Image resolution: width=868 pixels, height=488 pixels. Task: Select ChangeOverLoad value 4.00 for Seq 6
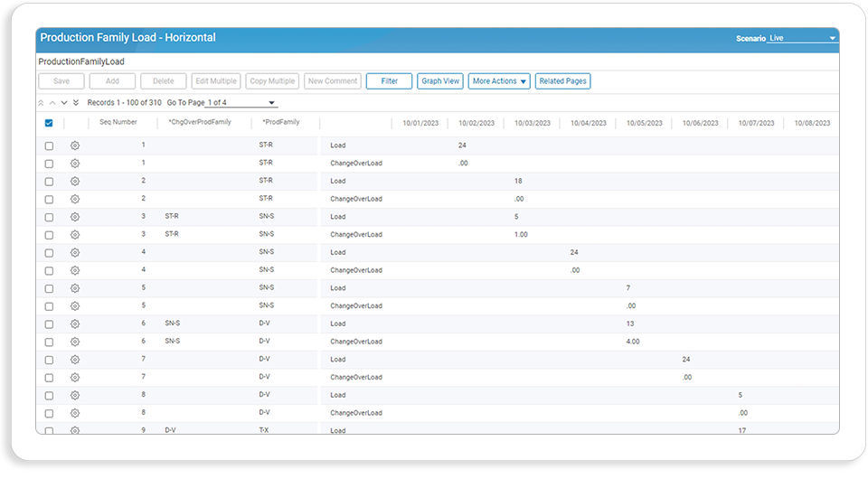click(x=633, y=342)
